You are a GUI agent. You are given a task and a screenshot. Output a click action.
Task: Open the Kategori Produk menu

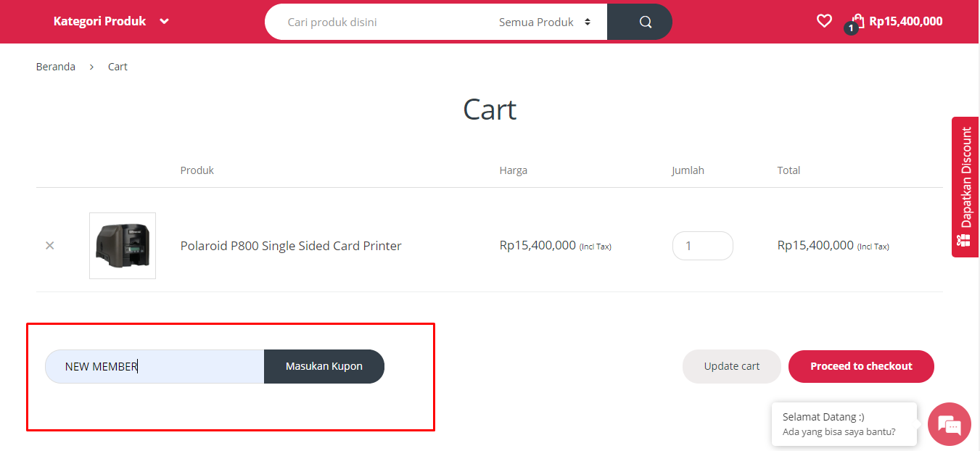[x=99, y=22]
